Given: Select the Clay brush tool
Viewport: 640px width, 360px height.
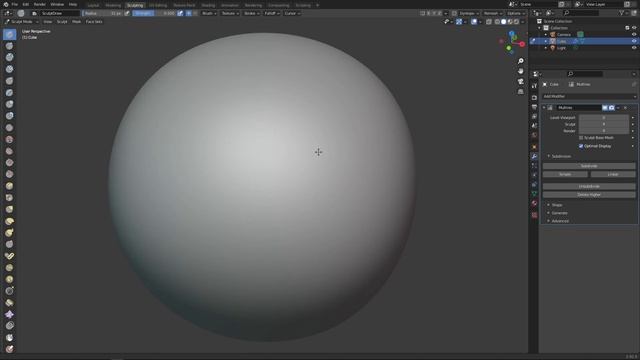Looking at the screenshot, I should click(9, 58).
